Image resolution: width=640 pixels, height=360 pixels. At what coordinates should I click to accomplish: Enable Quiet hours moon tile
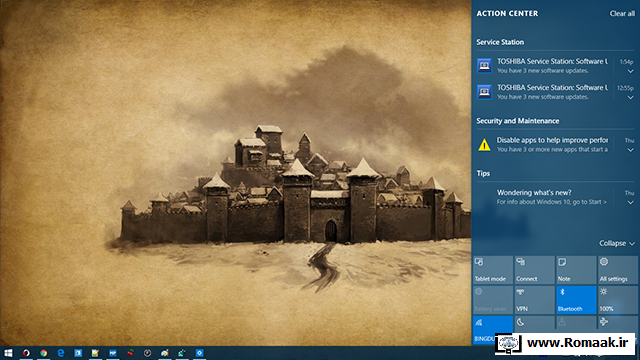pos(534,322)
